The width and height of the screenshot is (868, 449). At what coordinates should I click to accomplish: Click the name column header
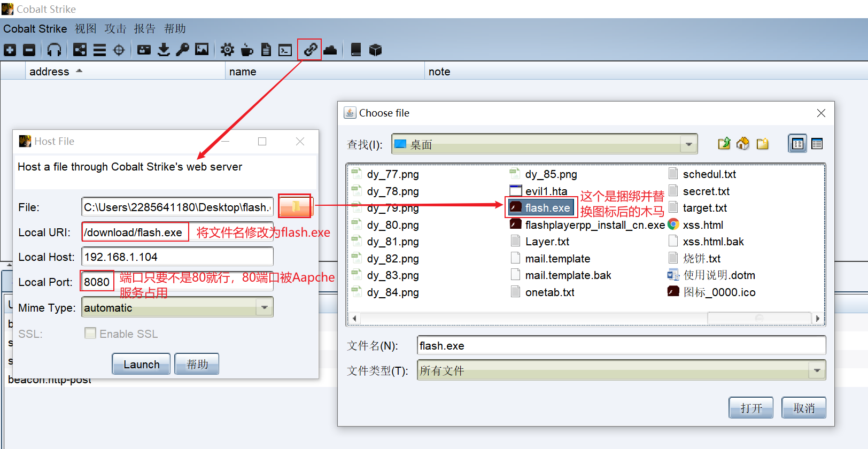[324, 72]
